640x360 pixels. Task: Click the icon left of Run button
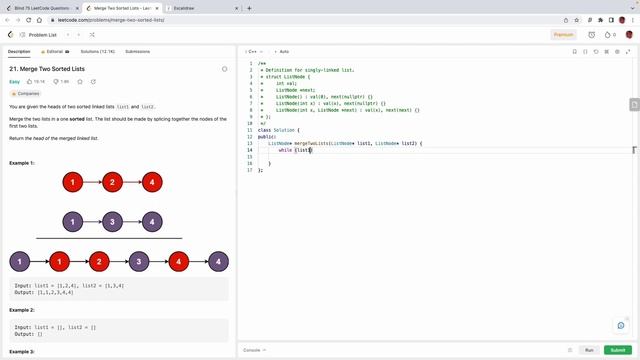570,350
